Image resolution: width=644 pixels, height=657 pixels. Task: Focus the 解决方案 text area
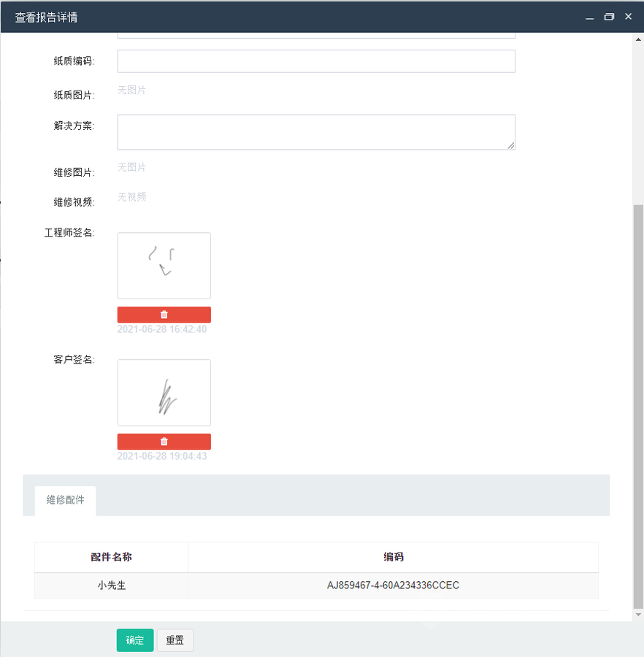coord(315,132)
